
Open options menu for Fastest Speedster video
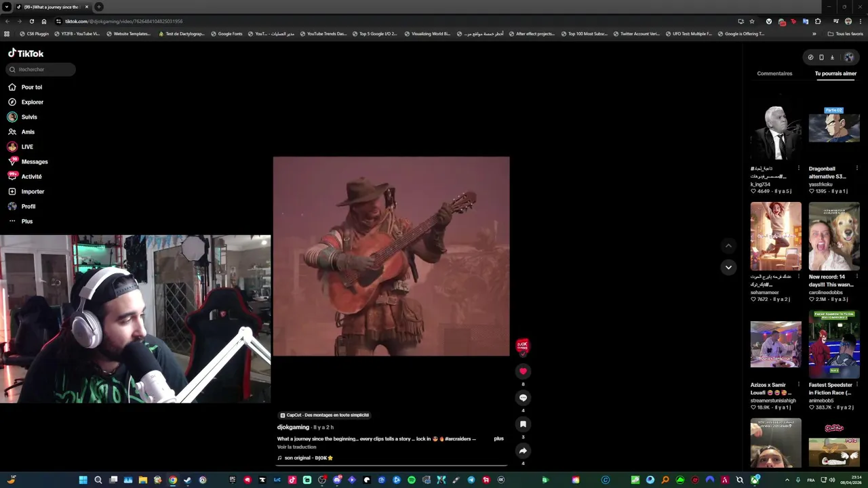click(857, 384)
